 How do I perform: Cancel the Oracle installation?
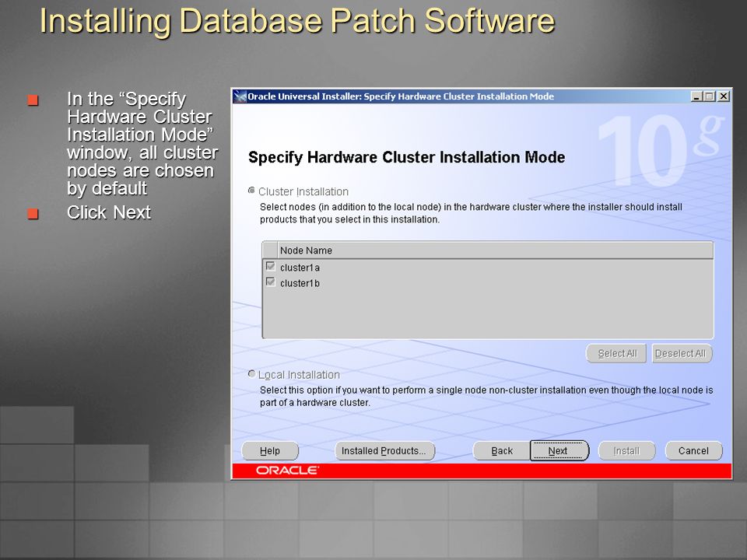coord(693,450)
